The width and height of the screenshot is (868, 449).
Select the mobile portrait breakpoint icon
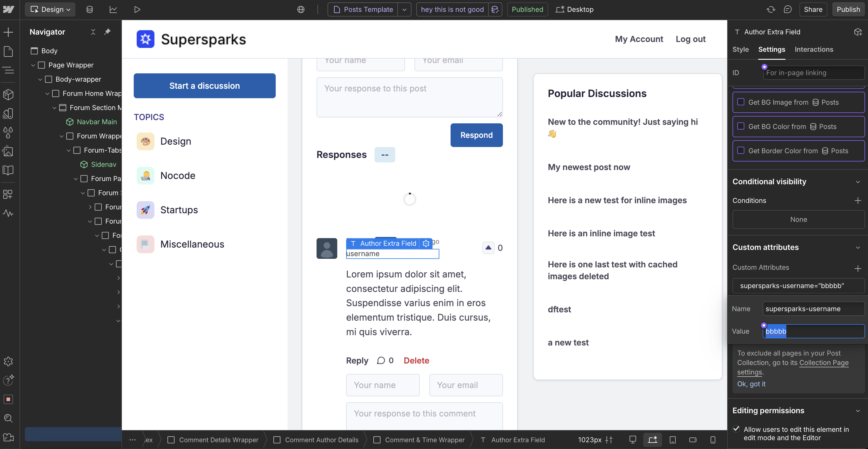click(713, 440)
